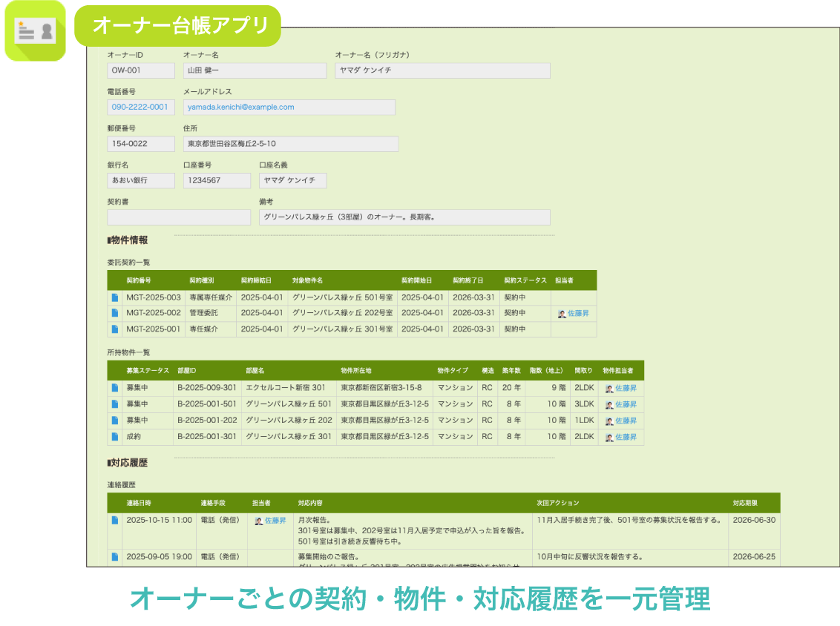840x626 pixels.
Task: Open document icon for room B-2025-009-301
Action: 114,388
